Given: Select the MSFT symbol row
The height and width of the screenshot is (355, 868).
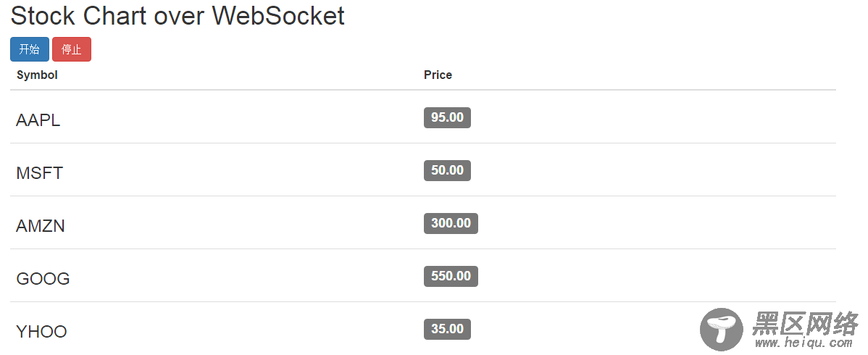Looking at the screenshot, I should coord(423,170).
